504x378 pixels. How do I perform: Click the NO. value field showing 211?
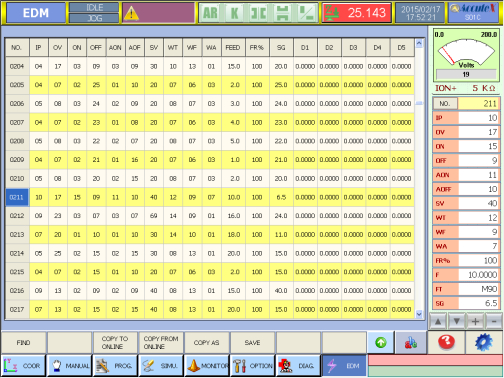coord(478,103)
